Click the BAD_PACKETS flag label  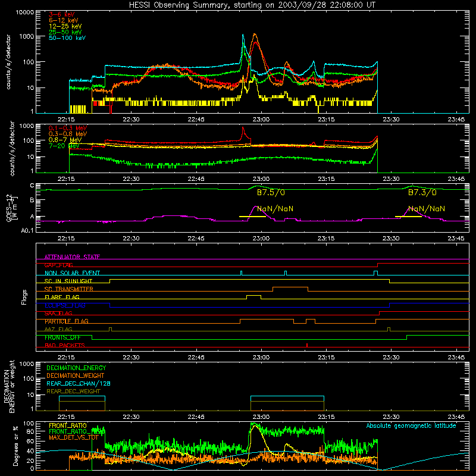[x=65, y=346]
